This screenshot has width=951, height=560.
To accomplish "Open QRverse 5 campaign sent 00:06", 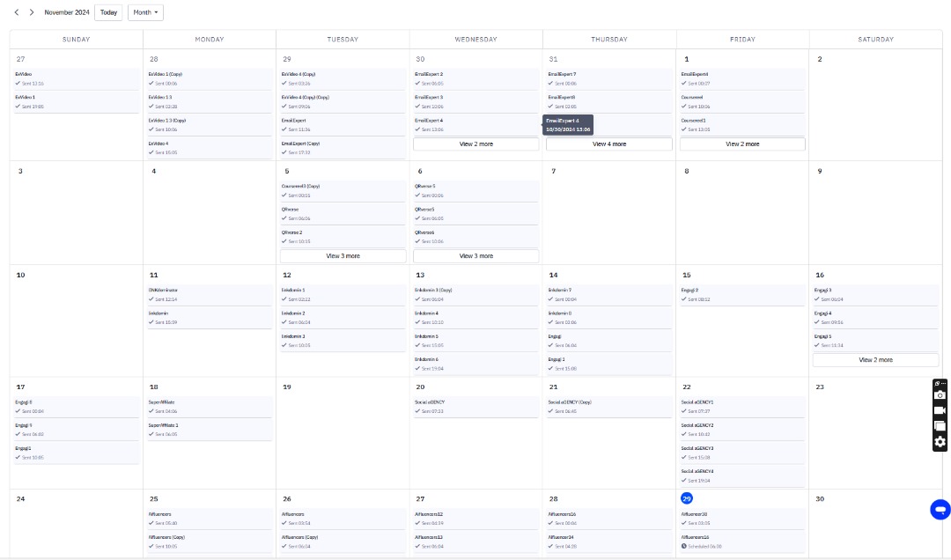I will click(x=476, y=191).
